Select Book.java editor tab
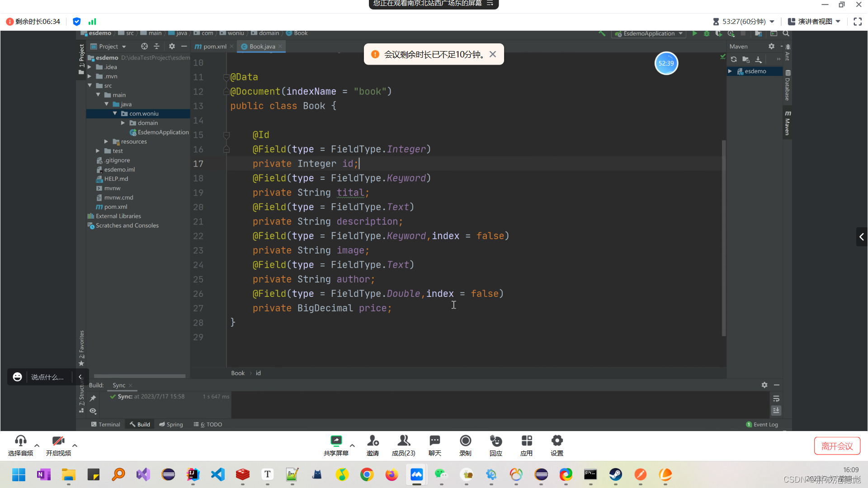This screenshot has height=488, width=868. pyautogui.click(x=262, y=47)
